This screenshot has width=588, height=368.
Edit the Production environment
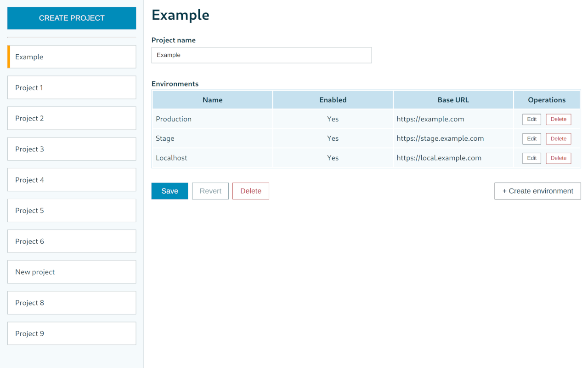tap(531, 119)
